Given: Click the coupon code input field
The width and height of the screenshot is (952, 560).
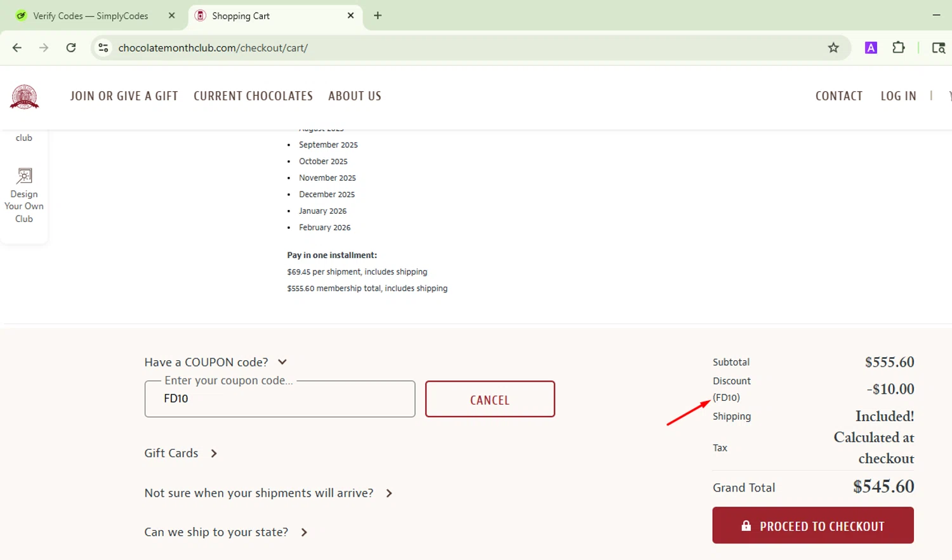Looking at the screenshot, I should coord(280,399).
